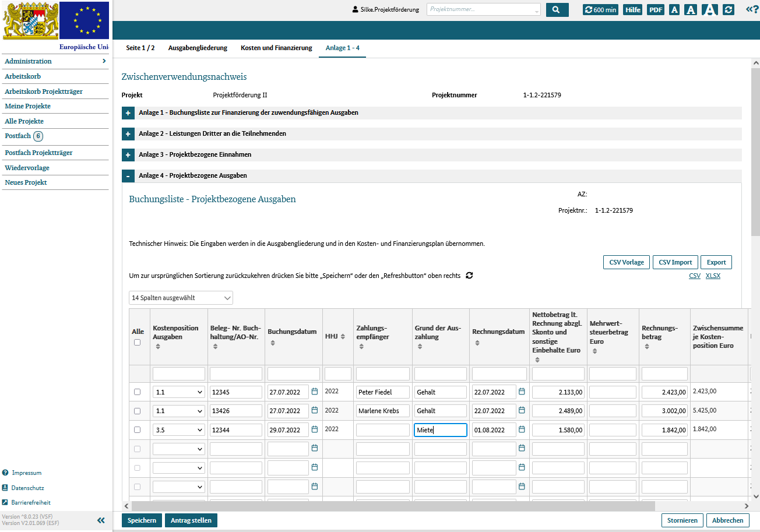Tick checkbox for row Peter Fiedel
Viewport: 760px width, 532px height.
(x=138, y=392)
